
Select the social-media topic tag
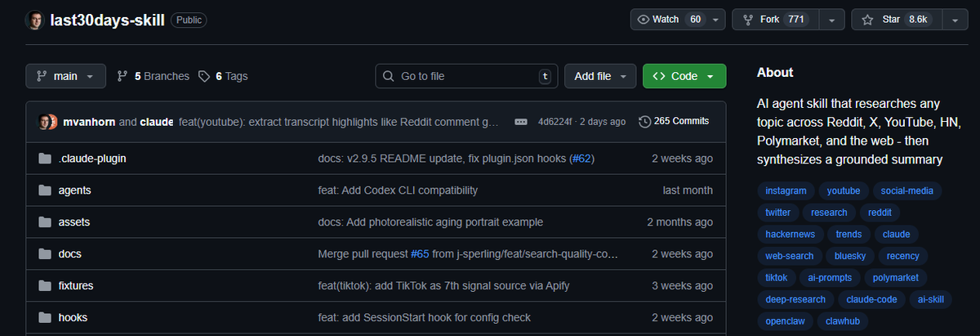pos(906,190)
